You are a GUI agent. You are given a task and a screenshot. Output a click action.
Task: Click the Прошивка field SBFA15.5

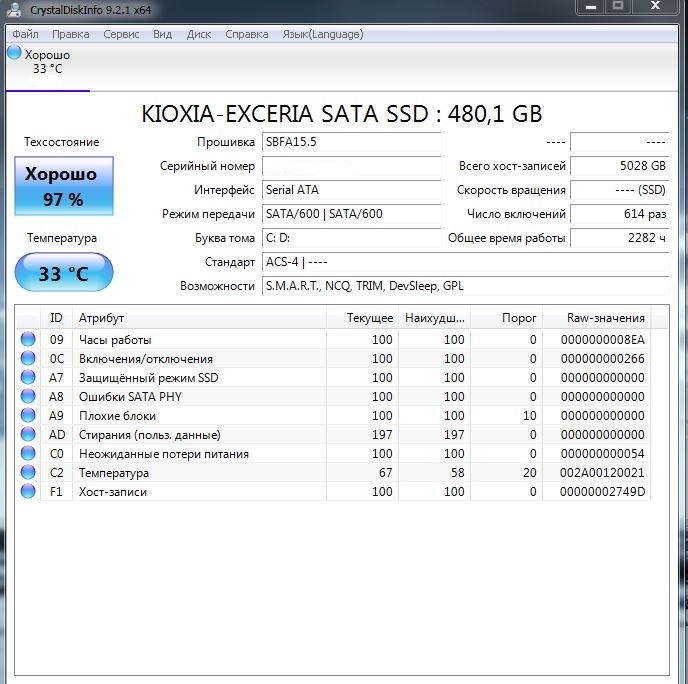coord(351,142)
